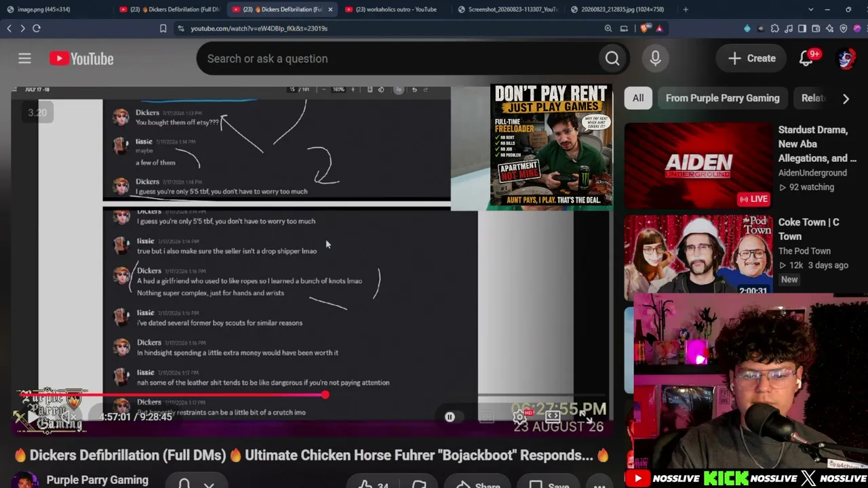
Task: Open The Pod Town video thumbnail
Action: coord(698,256)
